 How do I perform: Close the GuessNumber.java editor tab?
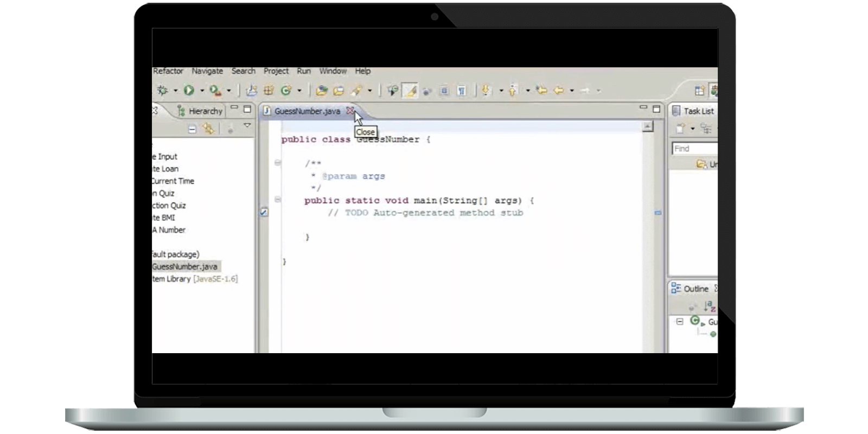(x=350, y=111)
